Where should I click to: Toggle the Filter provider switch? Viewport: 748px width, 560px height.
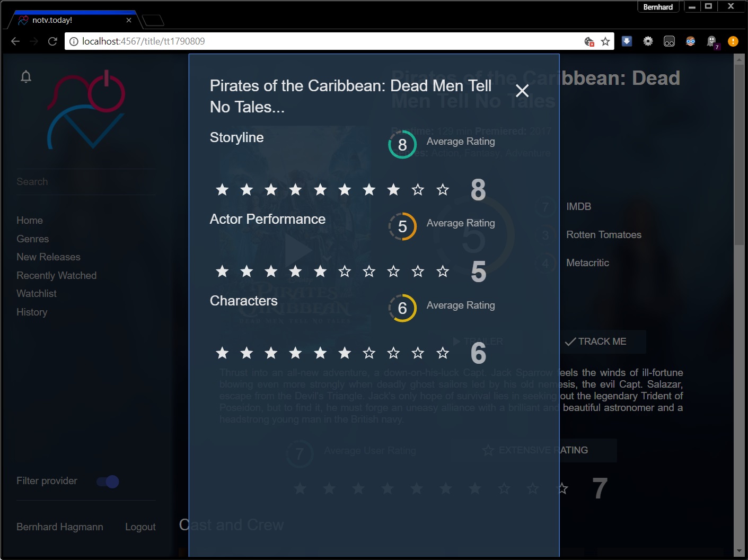coord(108,482)
